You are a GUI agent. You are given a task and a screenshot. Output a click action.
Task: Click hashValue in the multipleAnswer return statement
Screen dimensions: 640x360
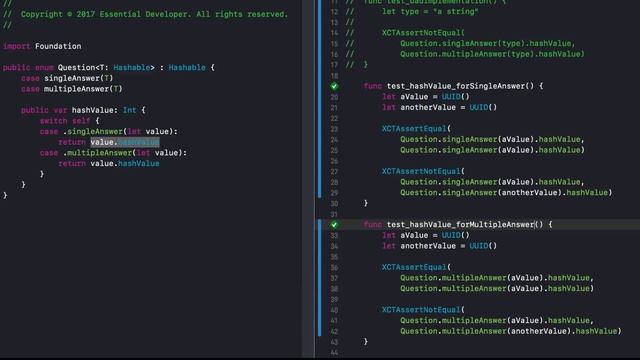139,163
